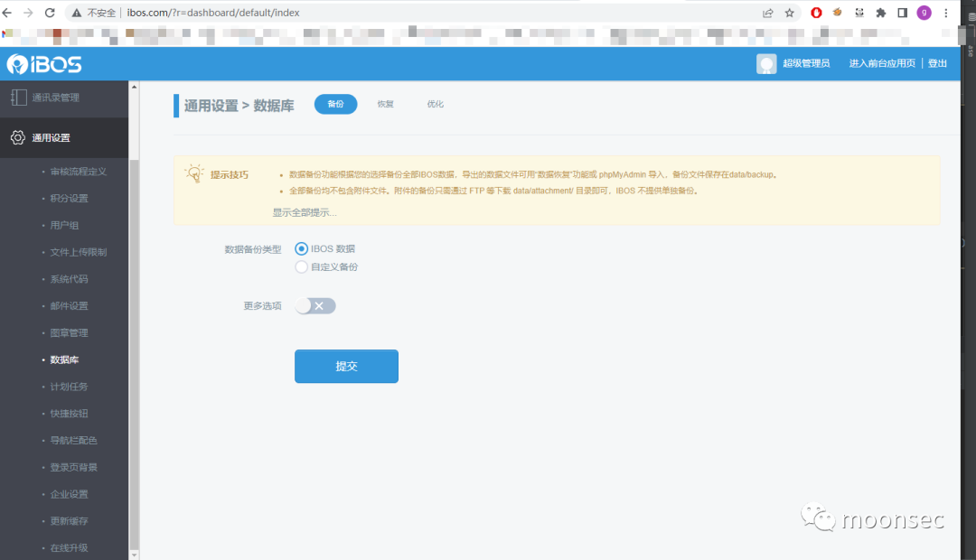Select the 自定义备份 radio option
The image size is (976, 560).
(302, 267)
